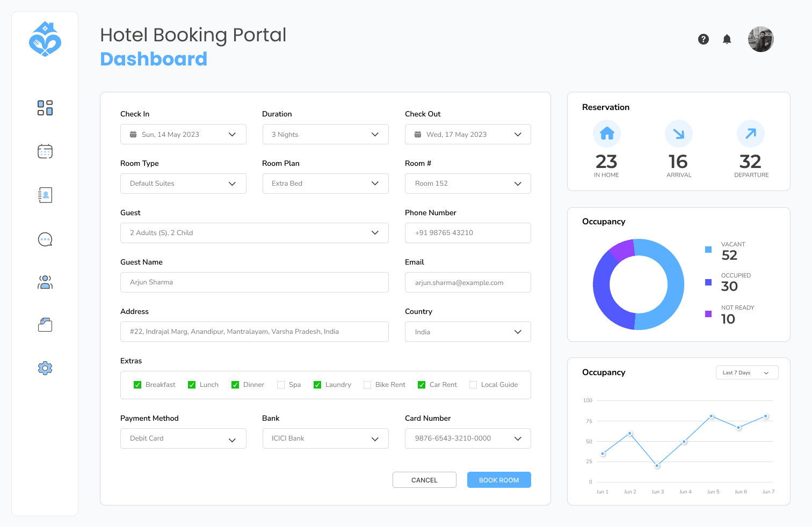Expand the Duration dropdown showing 3 Nights
Screen dimensions: 812x527
click(x=325, y=134)
